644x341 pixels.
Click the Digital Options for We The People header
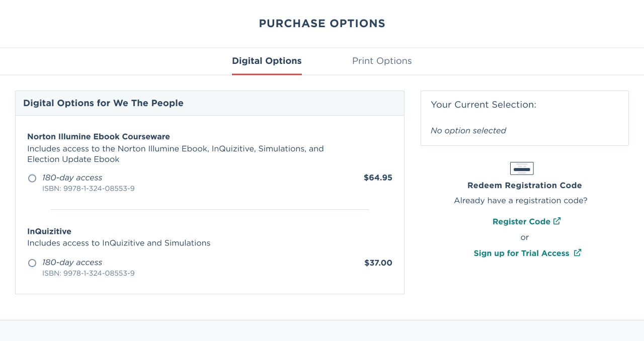coord(103,103)
